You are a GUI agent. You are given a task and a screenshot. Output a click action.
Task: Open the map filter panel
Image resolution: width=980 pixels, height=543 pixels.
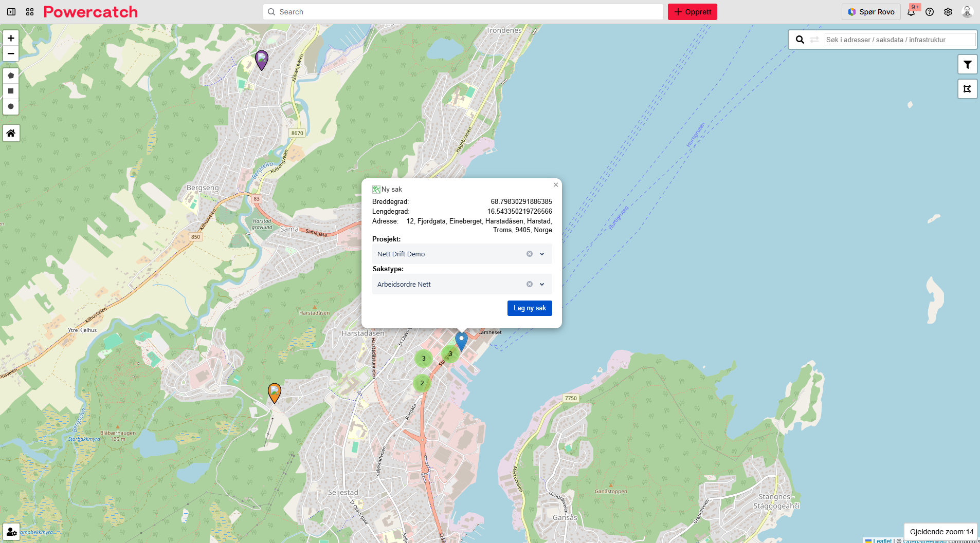[x=967, y=65]
